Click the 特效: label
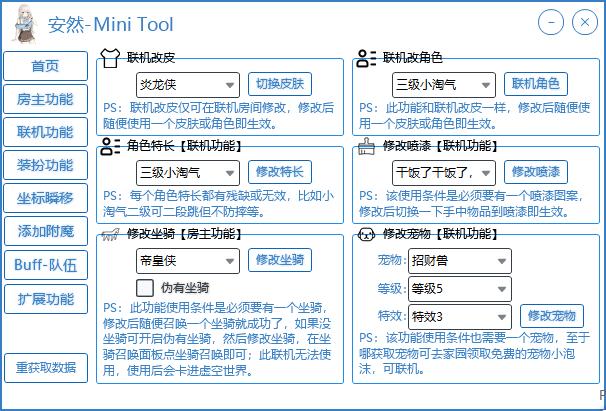 tap(392, 317)
